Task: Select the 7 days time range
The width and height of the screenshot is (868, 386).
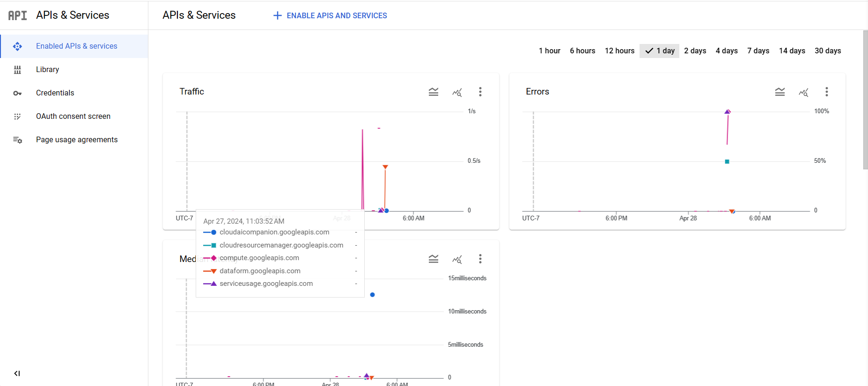Action: tap(758, 51)
